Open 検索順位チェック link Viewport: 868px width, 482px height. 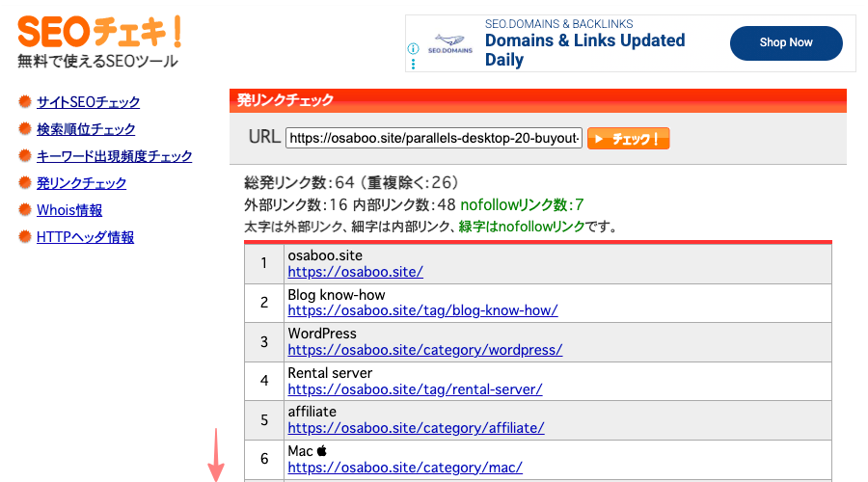pyautogui.click(x=86, y=129)
